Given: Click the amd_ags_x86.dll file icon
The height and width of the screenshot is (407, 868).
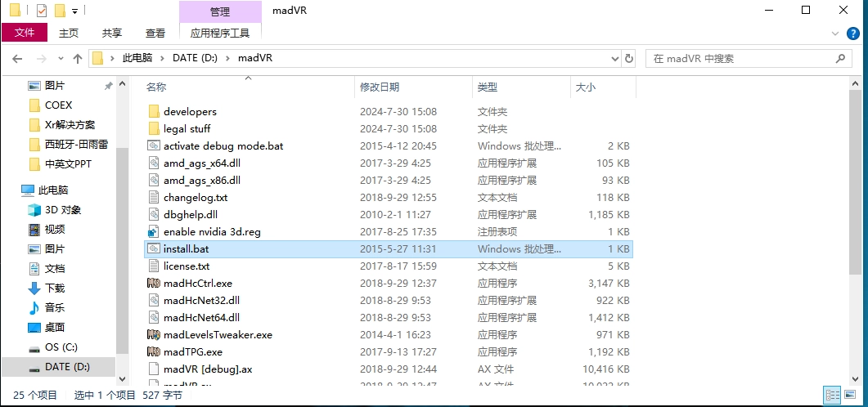Looking at the screenshot, I should 154,181.
